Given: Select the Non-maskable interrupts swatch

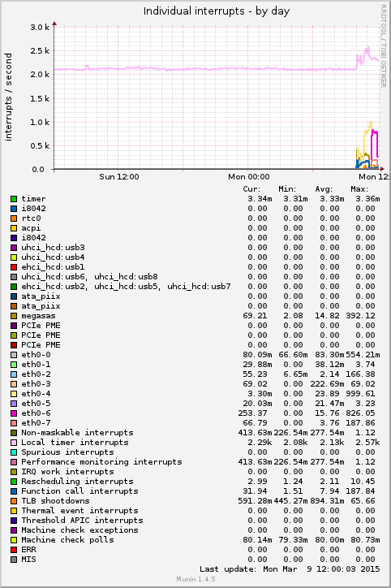Looking at the screenshot, I should [14, 433].
